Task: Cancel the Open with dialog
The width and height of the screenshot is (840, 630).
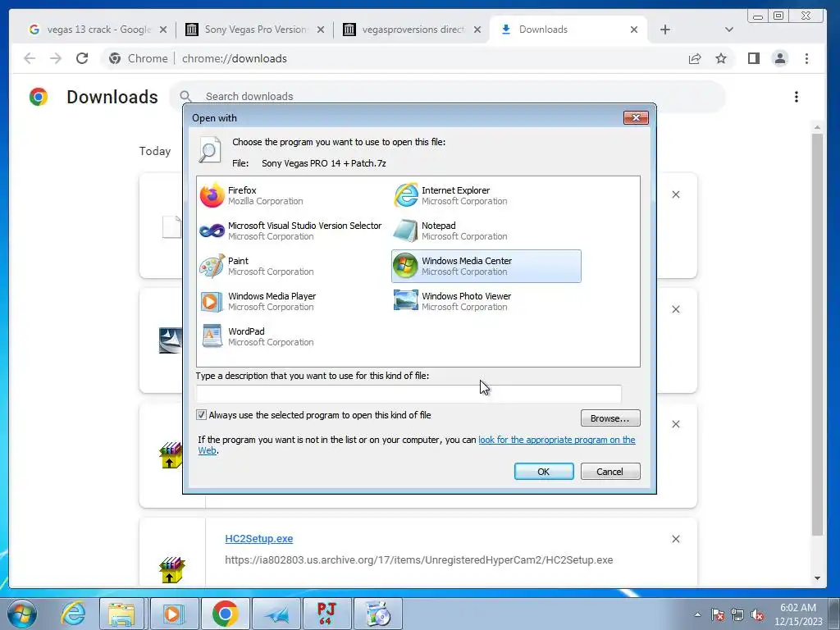Action: [610, 472]
